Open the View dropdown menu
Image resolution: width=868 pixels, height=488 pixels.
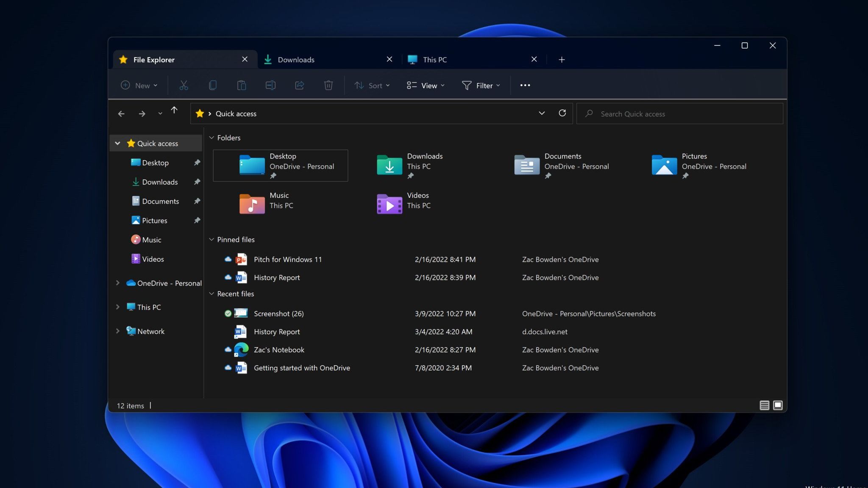coord(426,85)
